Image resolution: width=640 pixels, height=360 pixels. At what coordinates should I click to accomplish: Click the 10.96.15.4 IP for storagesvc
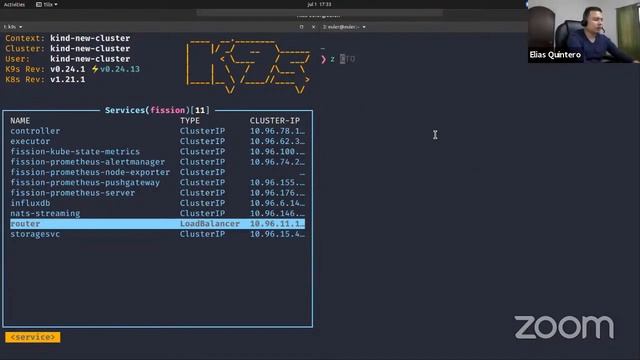coord(277,234)
